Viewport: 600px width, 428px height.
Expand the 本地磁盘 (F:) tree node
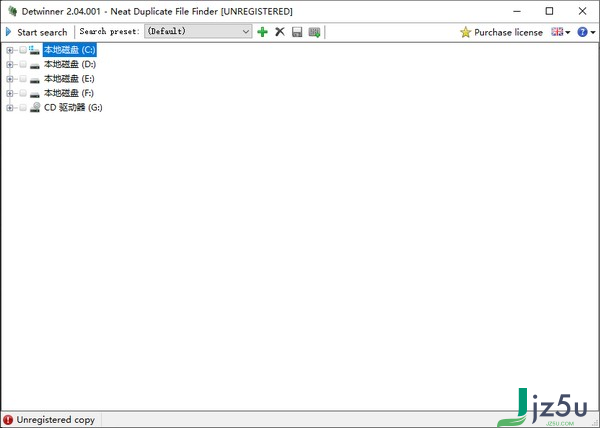click(x=10, y=94)
